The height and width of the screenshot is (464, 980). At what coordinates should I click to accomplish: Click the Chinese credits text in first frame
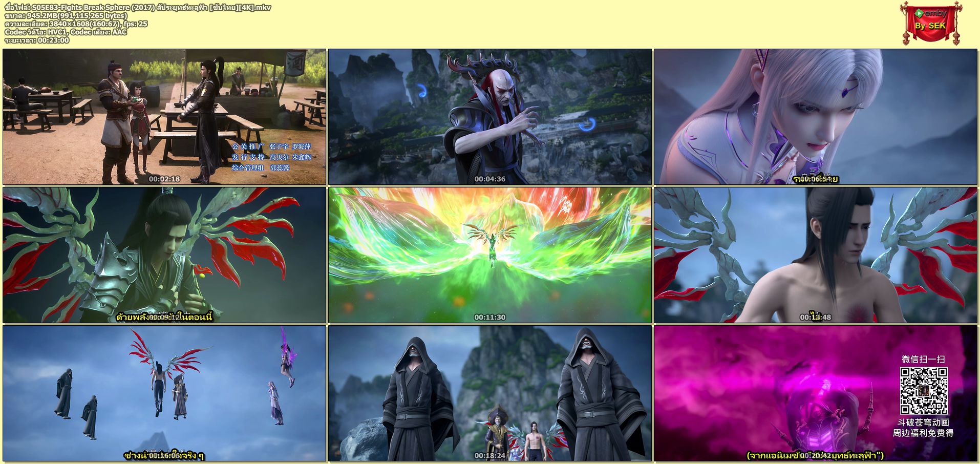click(271, 157)
